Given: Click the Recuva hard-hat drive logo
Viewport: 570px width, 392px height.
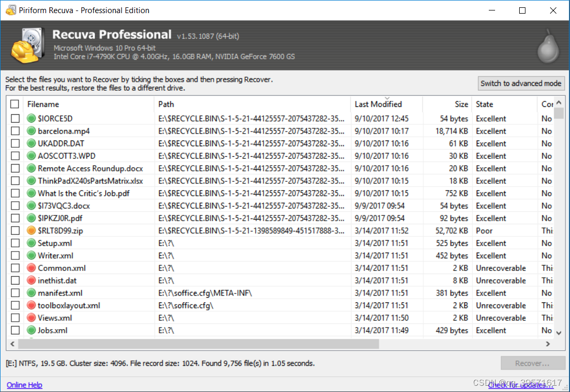Looking at the screenshot, I should [28, 46].
